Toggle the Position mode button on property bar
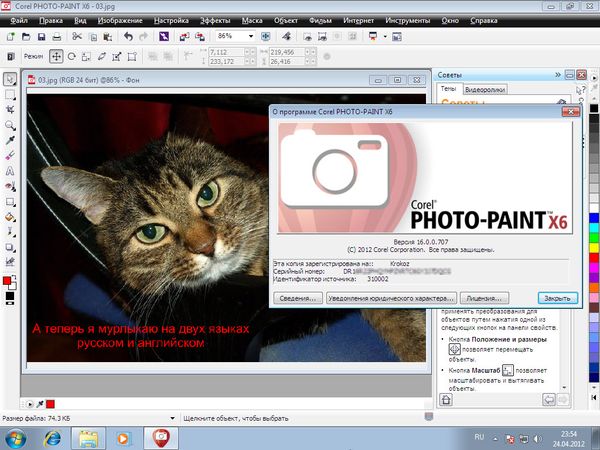 pyautogui.click(x=56, y=57)
